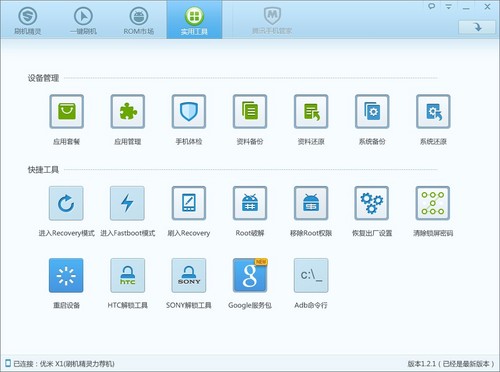Click version 版本1.2.1 status text
Screen dimensions: 500x372
click(x=451, y=364)
